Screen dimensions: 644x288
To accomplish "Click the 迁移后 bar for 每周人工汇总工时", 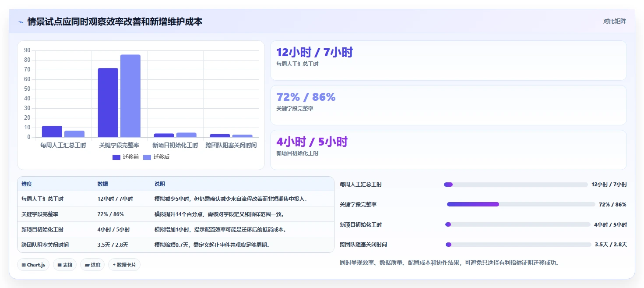I will [74, 134].
